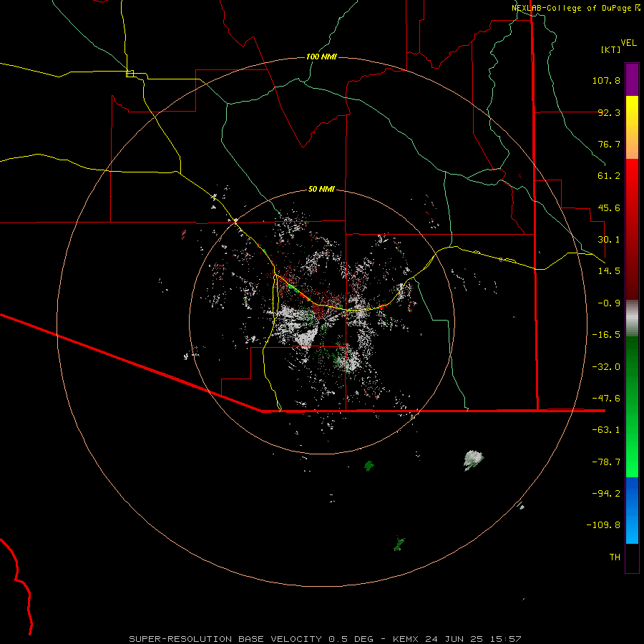Click the -94.2 legend value

point(606,493)
